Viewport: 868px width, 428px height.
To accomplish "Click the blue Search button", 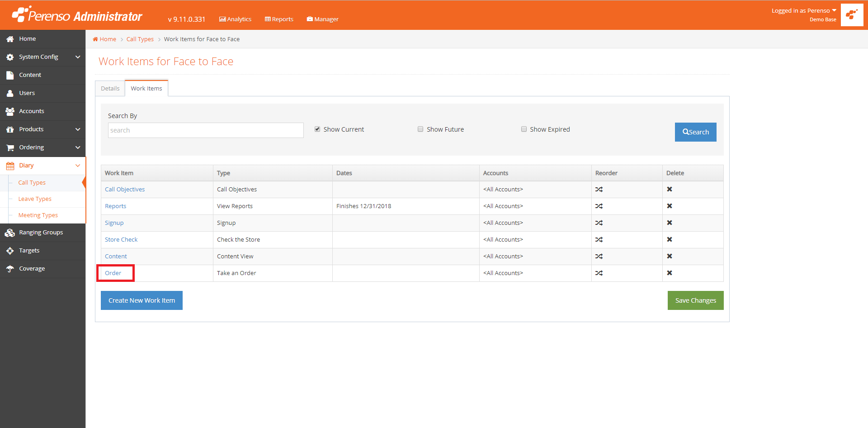I will [695, 132].
